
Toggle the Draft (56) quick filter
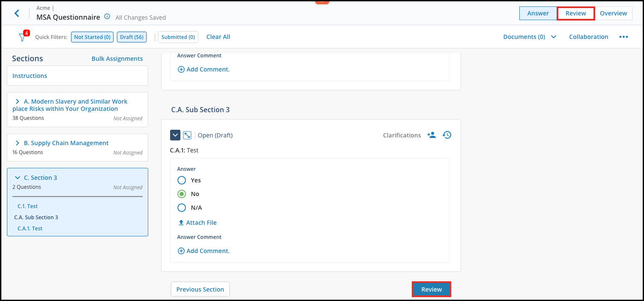pyautogui.click(x=132, y=37)
